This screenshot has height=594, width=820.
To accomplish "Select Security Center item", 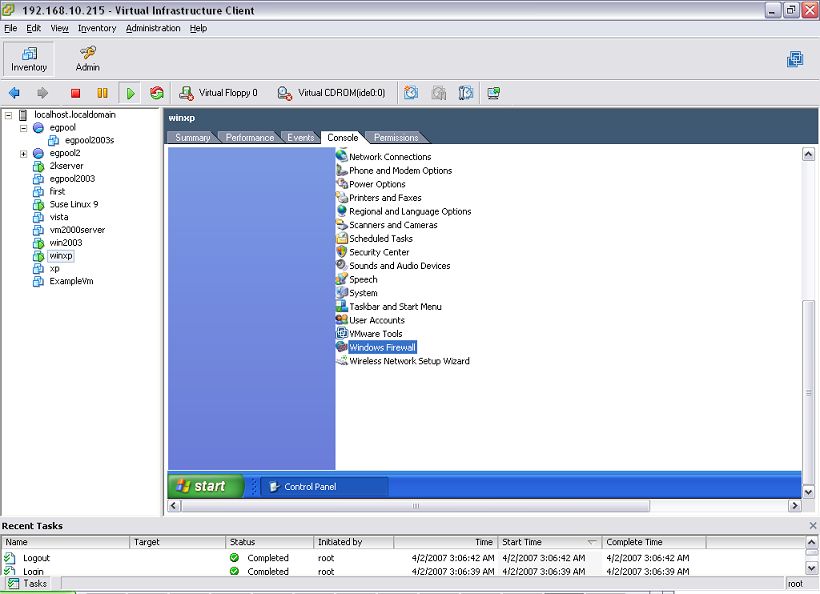I will pyautogui.click(x=373, y=252).
